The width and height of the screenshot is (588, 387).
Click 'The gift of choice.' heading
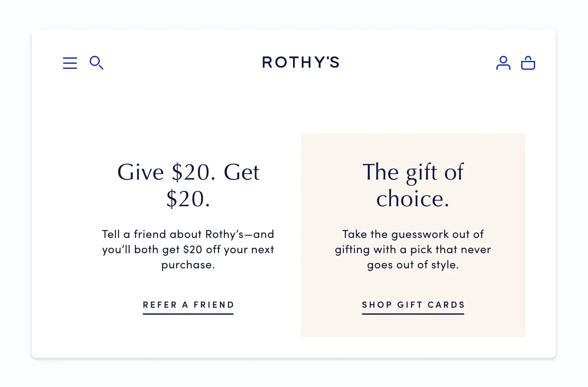[x=413, y=186]
